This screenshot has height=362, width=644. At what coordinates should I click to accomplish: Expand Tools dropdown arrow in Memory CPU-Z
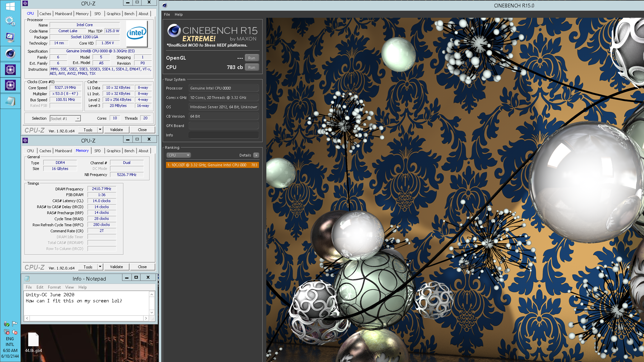(100, 267)
